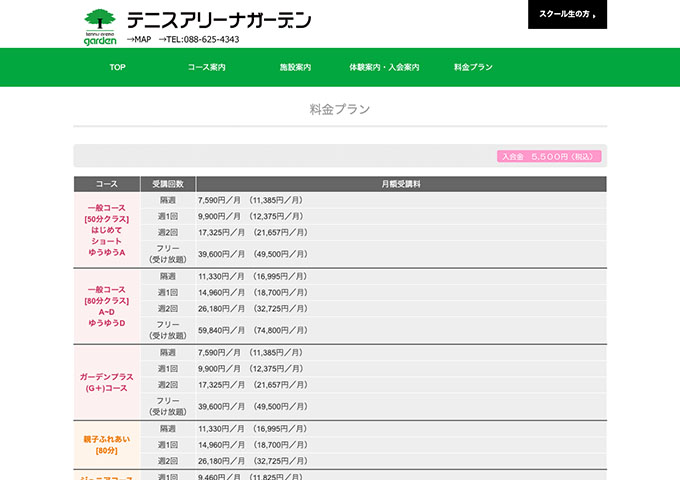680x480 pixels.
Task: Click 週2回 cell in 50分クラス section
Action: pos(168,232)
